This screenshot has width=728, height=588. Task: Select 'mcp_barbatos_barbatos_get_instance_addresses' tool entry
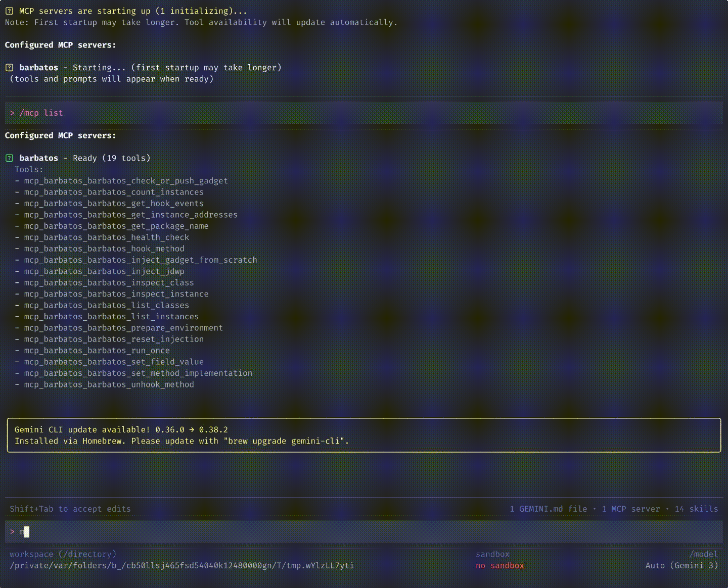[x=130, y=215]
